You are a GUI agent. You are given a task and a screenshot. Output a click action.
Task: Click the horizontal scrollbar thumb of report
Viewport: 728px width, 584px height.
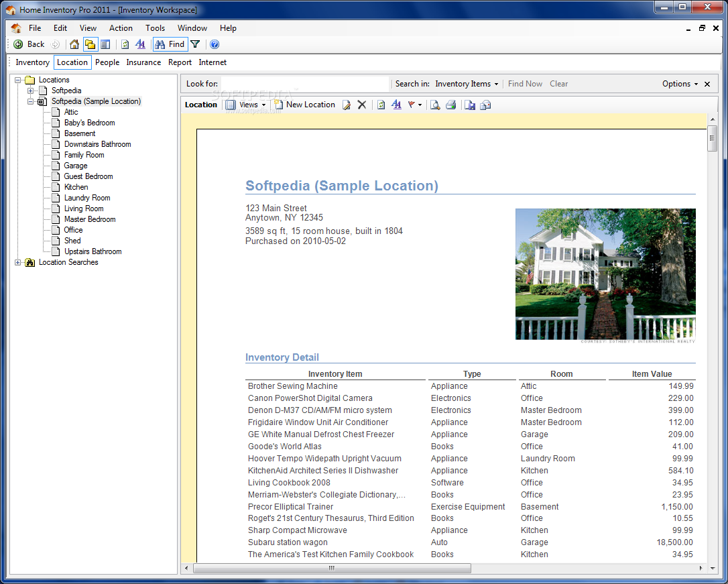332,568
